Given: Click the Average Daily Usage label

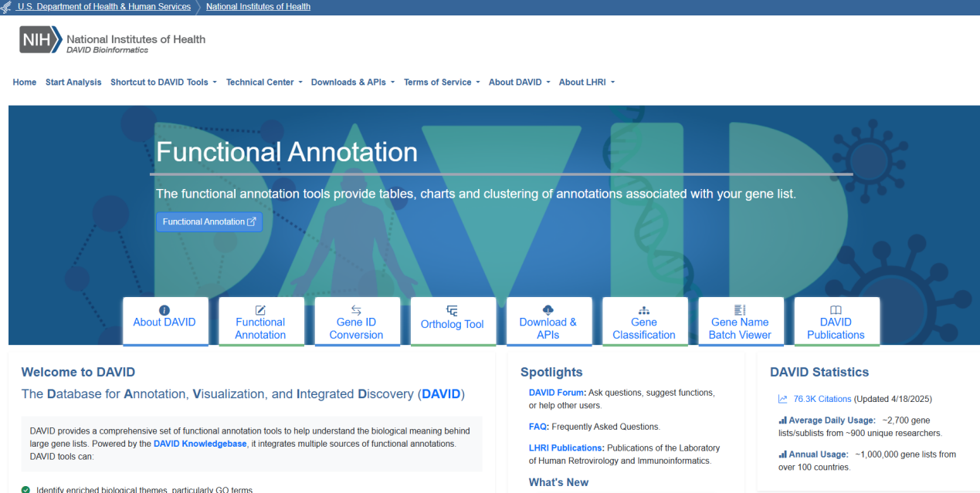Looking at the screenshot, I should [x=832, y=420].
